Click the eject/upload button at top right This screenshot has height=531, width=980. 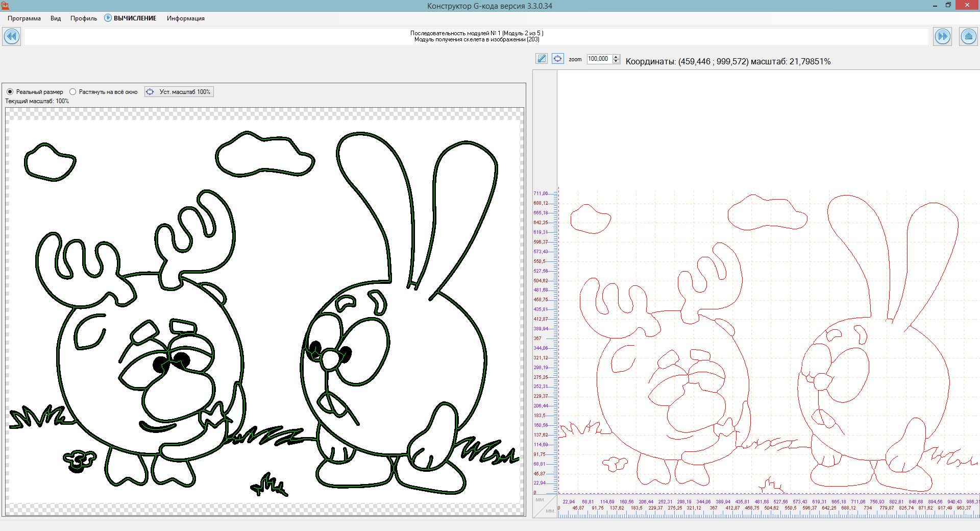[x=968, y=36]
